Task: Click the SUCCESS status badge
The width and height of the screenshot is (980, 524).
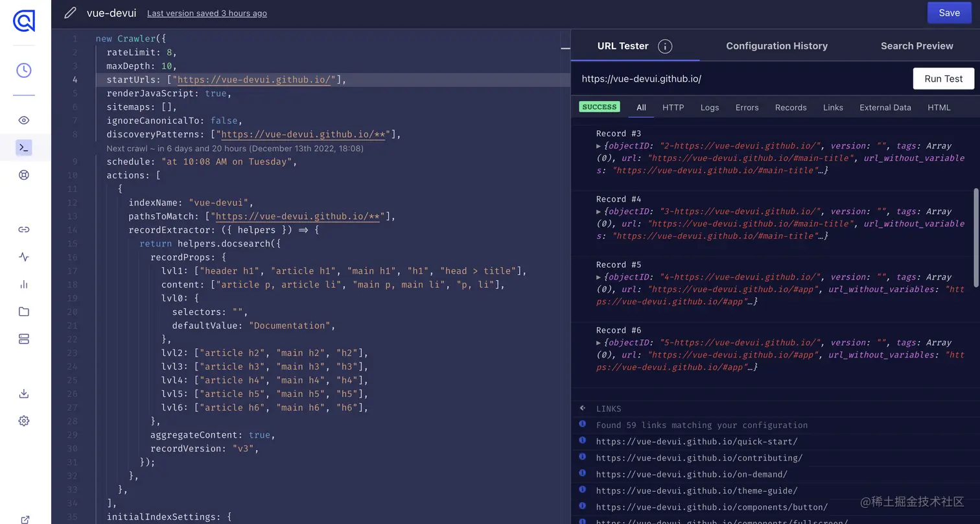Action: [x=599, y=107]
